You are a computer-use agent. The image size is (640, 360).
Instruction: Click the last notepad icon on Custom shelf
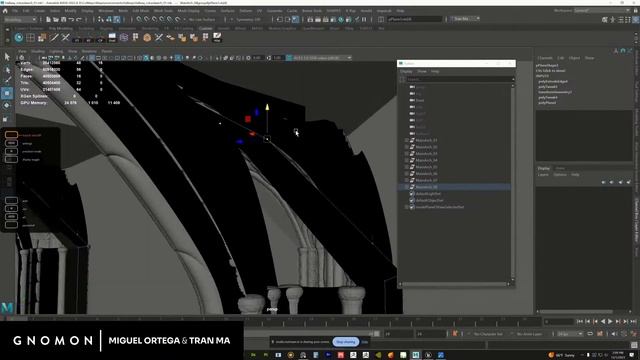tap(217, 38)
